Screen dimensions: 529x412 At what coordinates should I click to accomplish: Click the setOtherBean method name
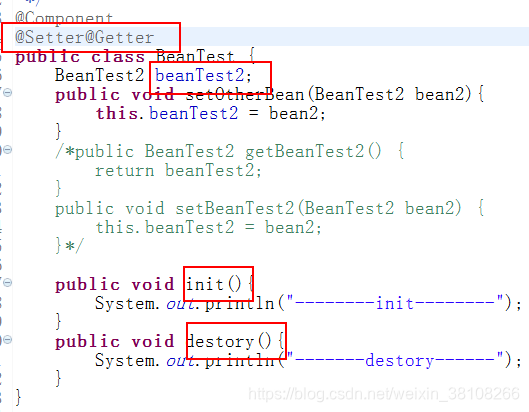click(x=245, y=94)
